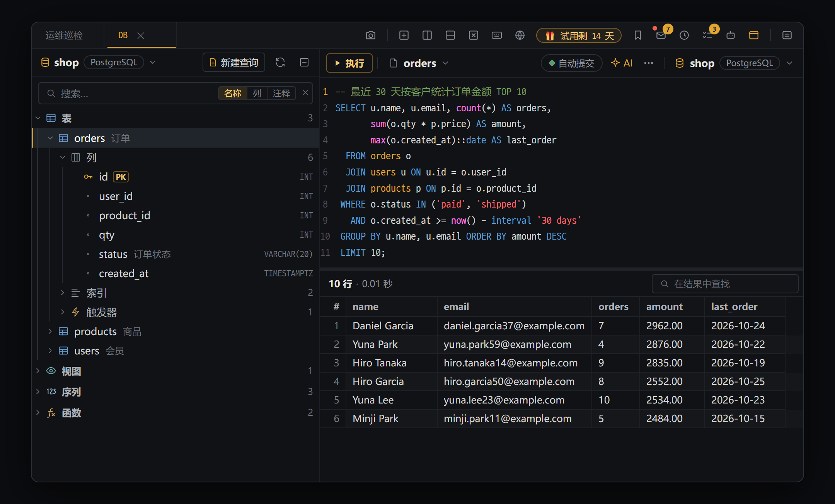Viewport: 835px width, 504px height.
Task: Split the view vertically icon
Action: pyautogui.click(x=427, y=36)
